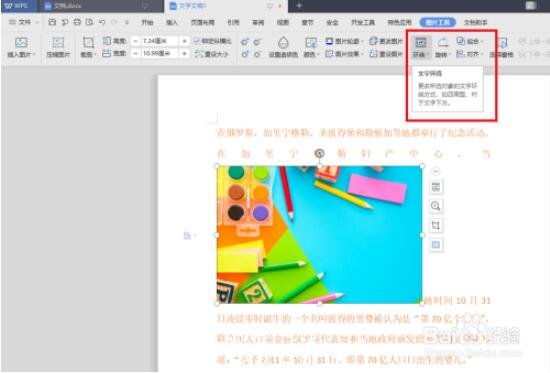Open the Text Wrap dropdown
Viewport: 550px width, 373px height.
[420, 47]
